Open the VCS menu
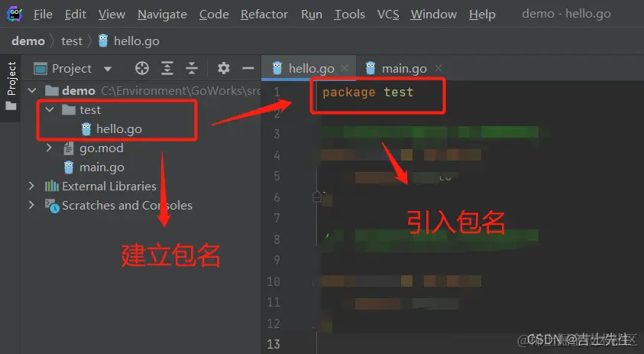This screenshot has width=644, height=354. click(x=388, y=15)
